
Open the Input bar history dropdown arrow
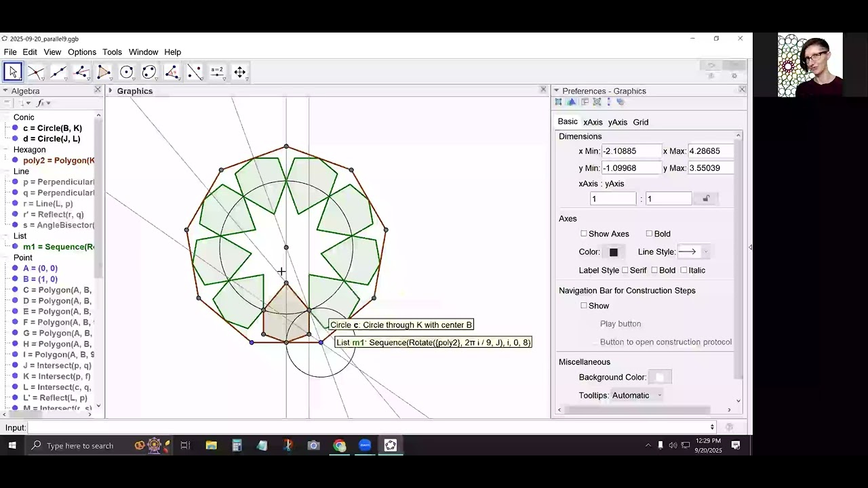(712, 428)
